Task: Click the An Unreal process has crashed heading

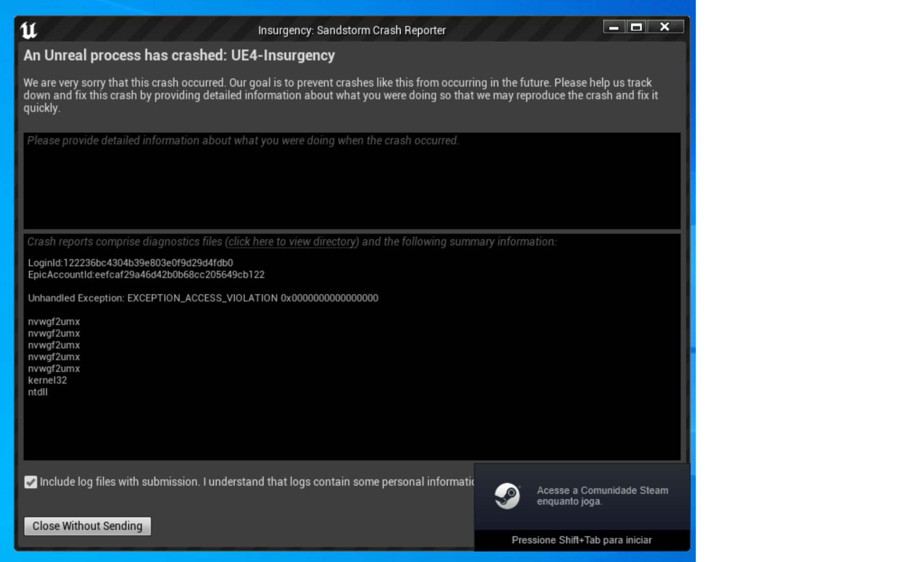Action: 179,56
